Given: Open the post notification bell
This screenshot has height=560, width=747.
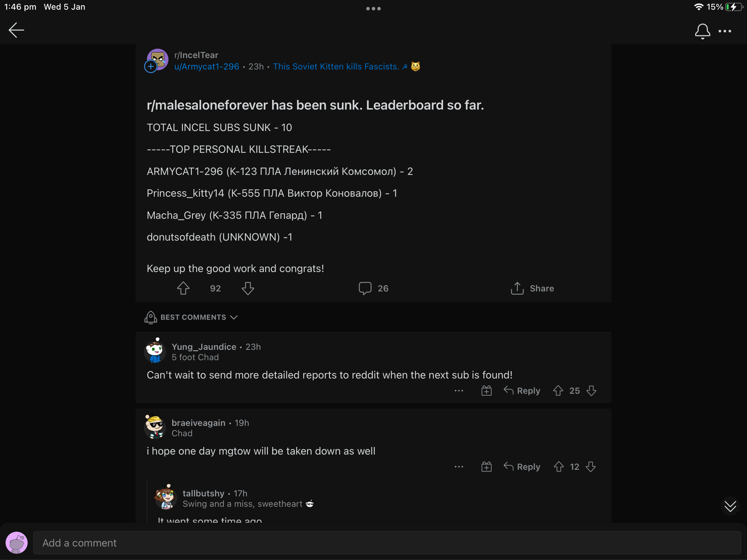Looking at the screenshot, I should pos(702,31).
